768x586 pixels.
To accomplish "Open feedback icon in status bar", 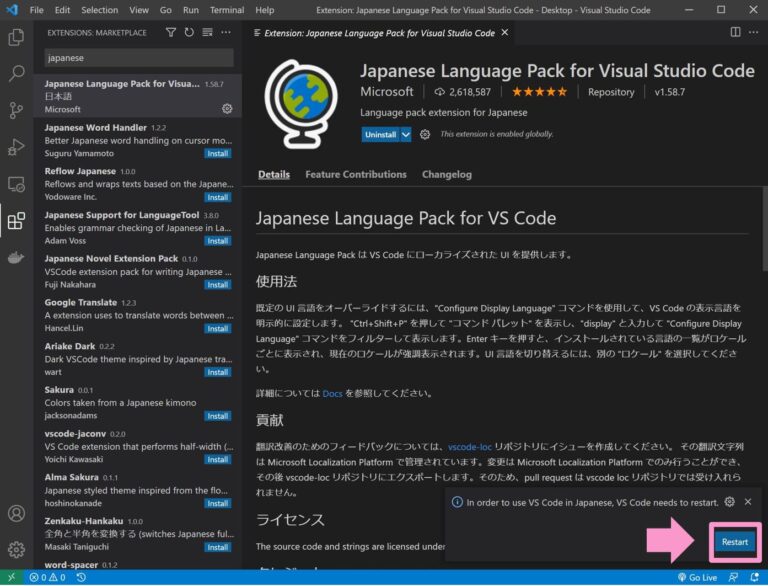I will point(733,578).
